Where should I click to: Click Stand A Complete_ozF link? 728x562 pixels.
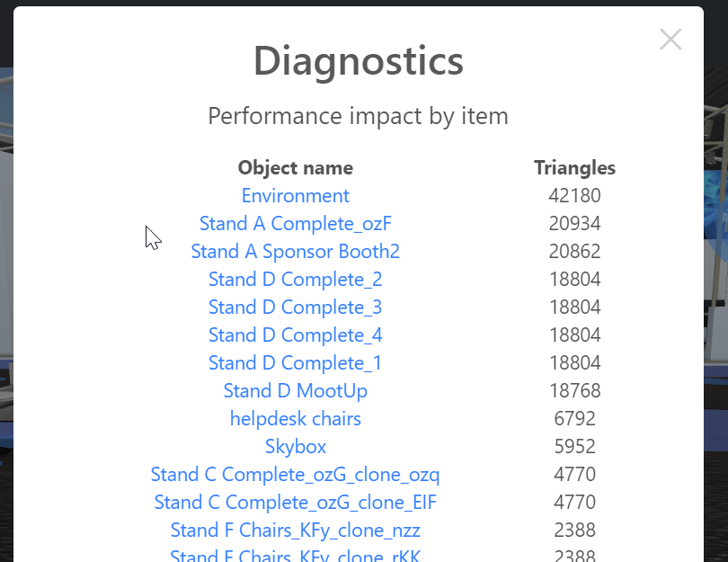pos(295,223)
